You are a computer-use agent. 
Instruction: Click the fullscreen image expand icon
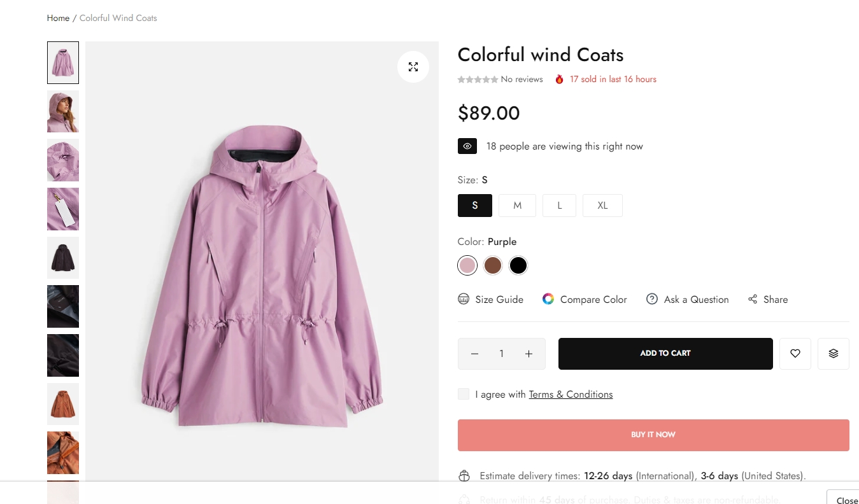click(413, 67)
